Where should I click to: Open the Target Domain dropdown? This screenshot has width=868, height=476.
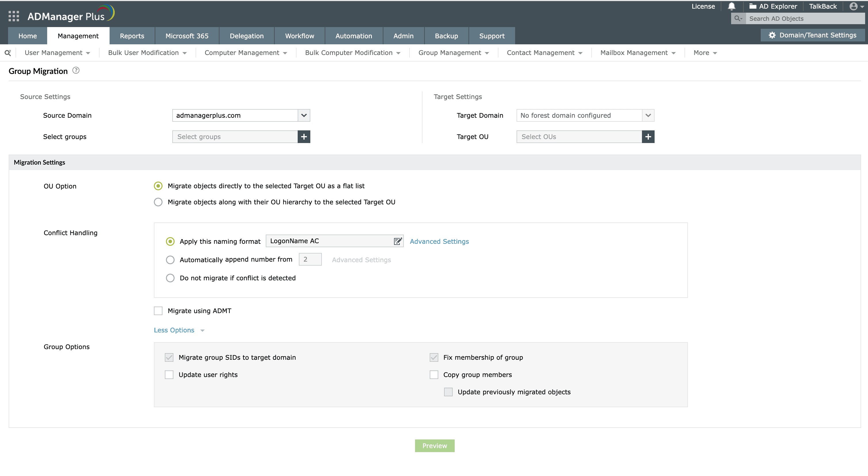tap(648, 115)
